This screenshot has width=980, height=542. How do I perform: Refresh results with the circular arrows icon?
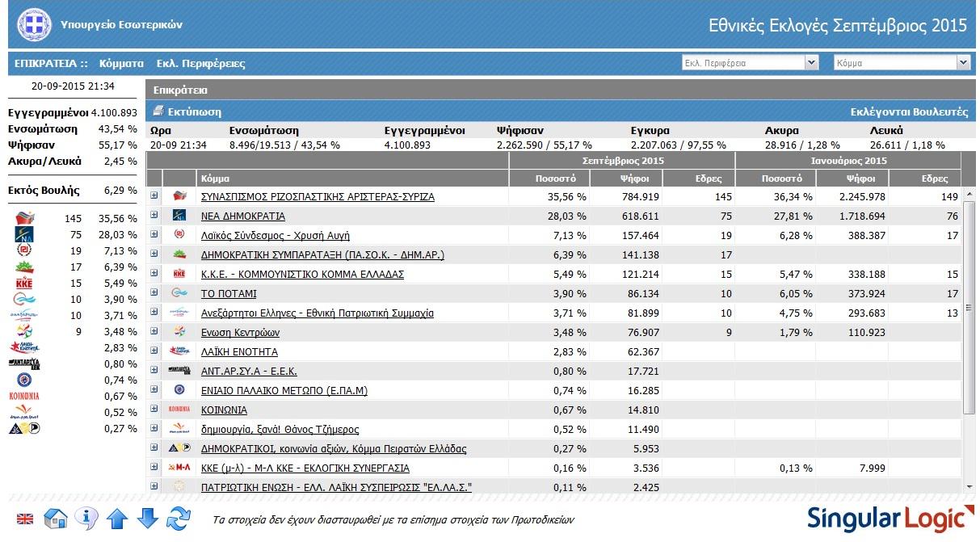tap(179, 518)
